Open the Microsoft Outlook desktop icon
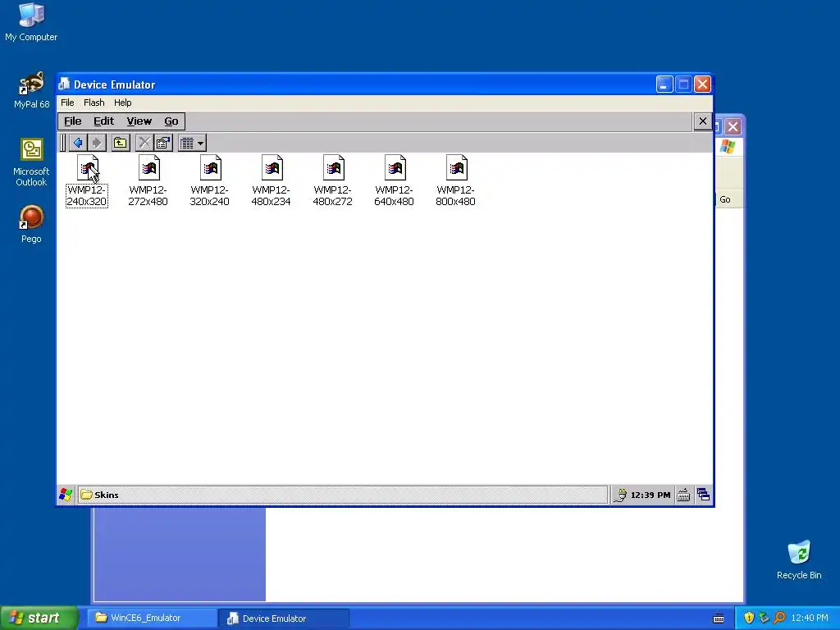 point(31,162)
